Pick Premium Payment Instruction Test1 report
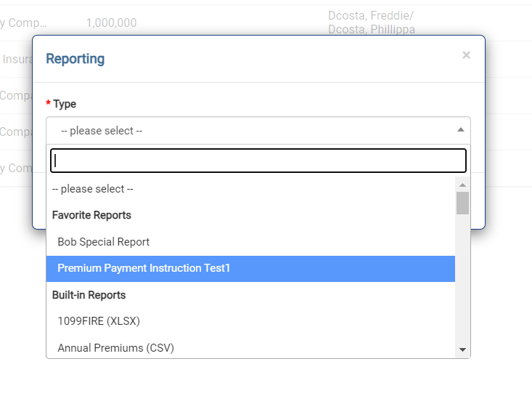Viewport: 532px width, 412px height. [144, 268]
